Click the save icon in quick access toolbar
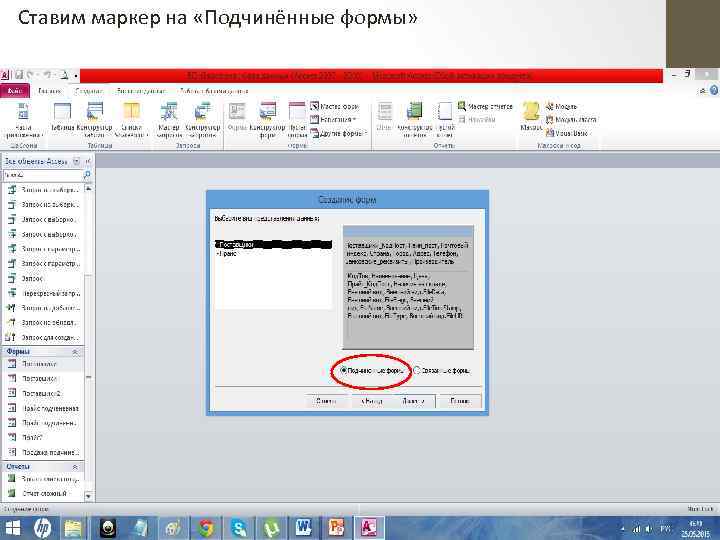Image resolution: width=720 pixels, height=540 pixels. (19, 74)
